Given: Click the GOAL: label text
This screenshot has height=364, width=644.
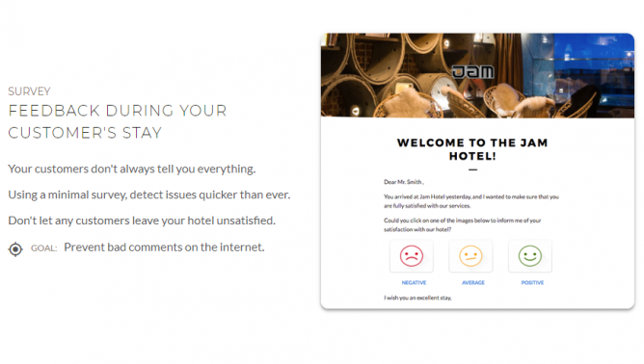Looking at the screenshot, I should tap(44, 248).
